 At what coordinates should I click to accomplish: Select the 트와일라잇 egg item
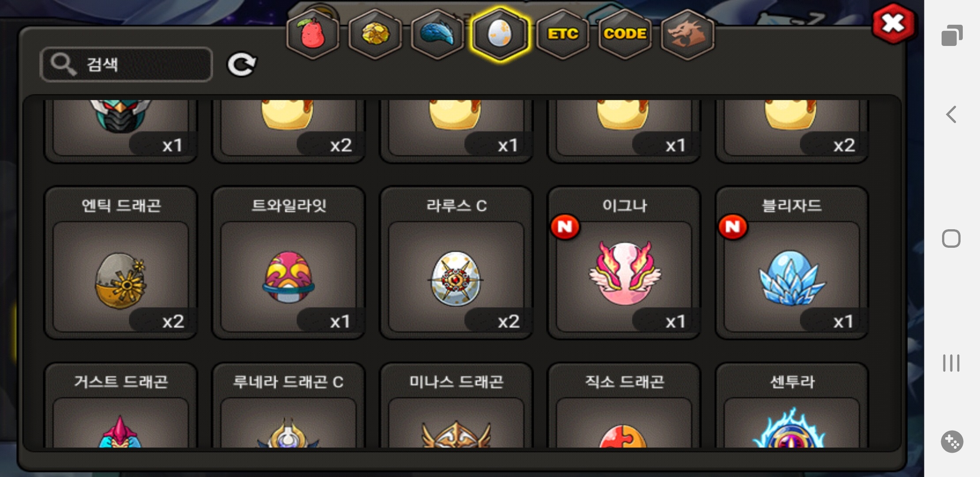coord(288,263)
